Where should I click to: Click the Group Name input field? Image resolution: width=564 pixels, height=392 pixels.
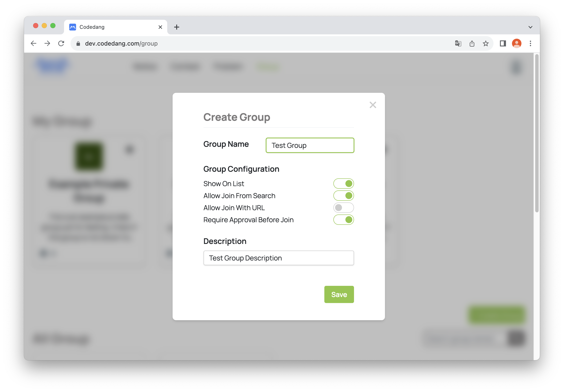click(310, 145)
